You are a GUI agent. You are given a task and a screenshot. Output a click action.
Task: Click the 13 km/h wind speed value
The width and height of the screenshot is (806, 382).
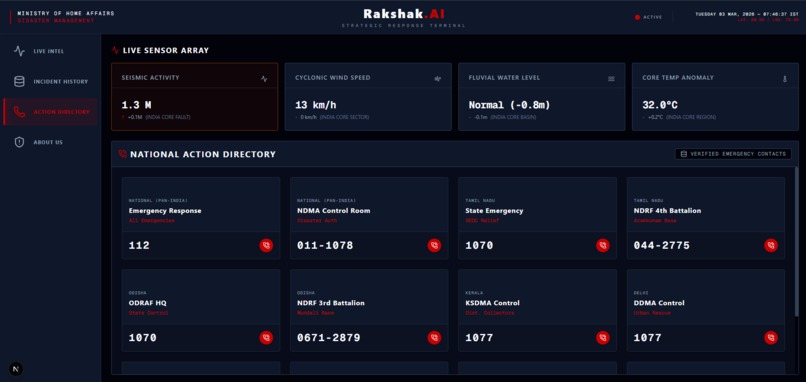(x=316, y=105)
